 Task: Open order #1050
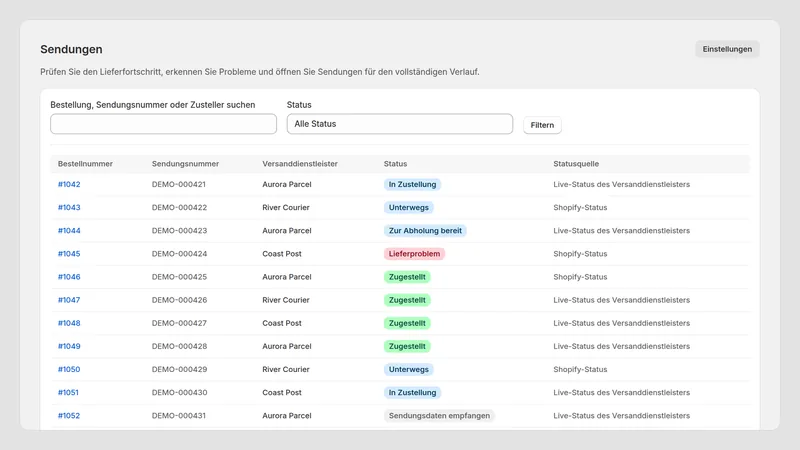[69, 369]
